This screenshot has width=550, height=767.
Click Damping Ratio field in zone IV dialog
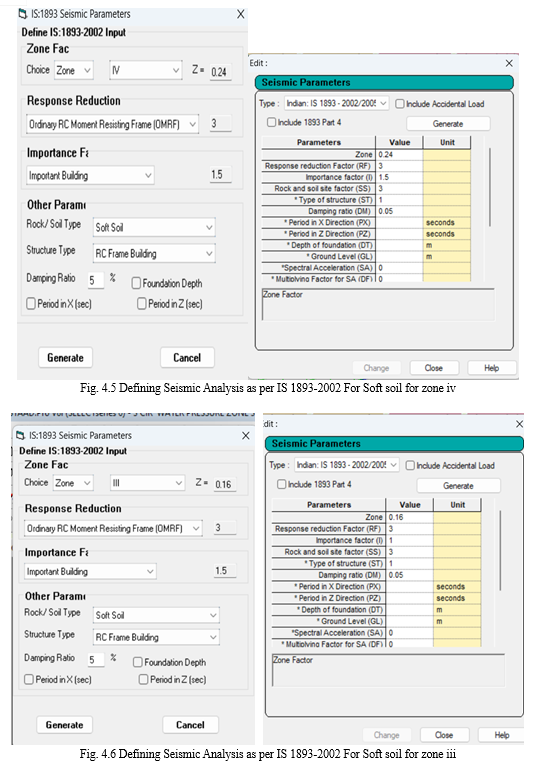(95, 280)
